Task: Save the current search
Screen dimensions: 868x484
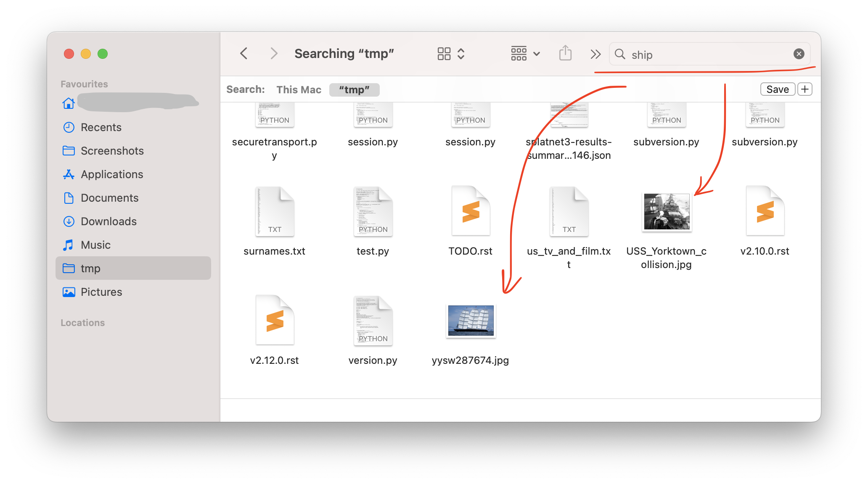Action: (x=777, y=89)
